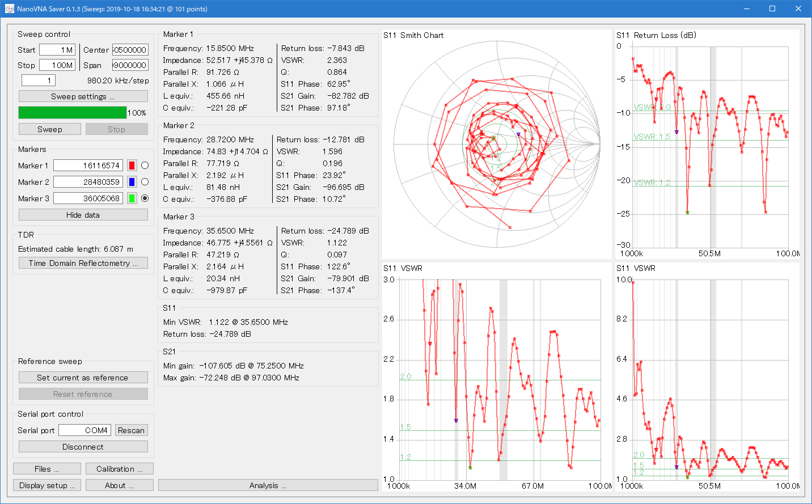
Task: Open the green Marker 3 color swatch
Action: [132, 198]
